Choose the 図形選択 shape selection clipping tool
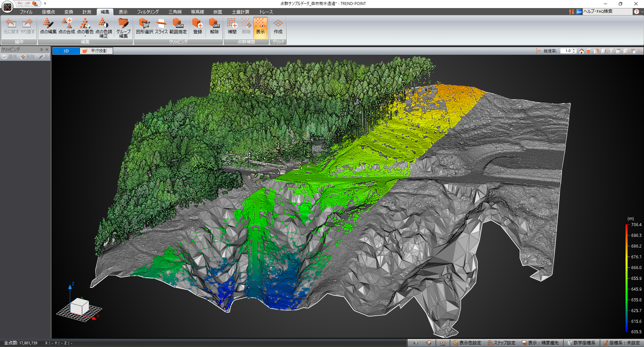 pos(144,27)
